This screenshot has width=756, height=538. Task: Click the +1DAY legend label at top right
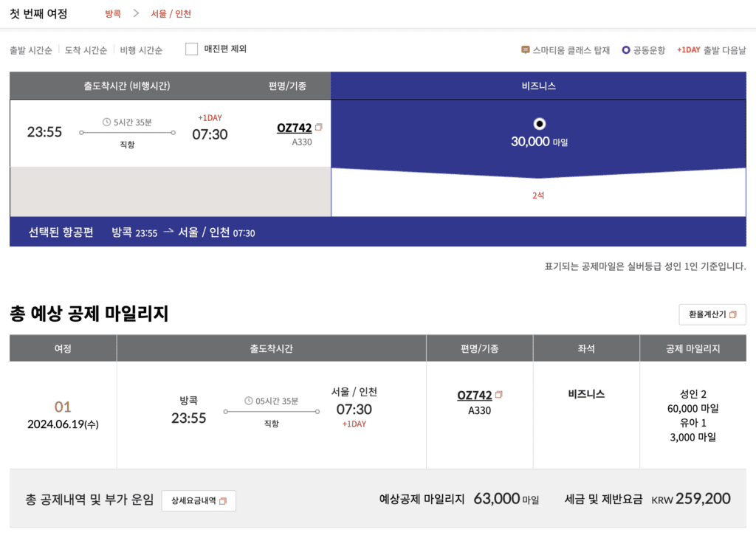coord(689,49)
